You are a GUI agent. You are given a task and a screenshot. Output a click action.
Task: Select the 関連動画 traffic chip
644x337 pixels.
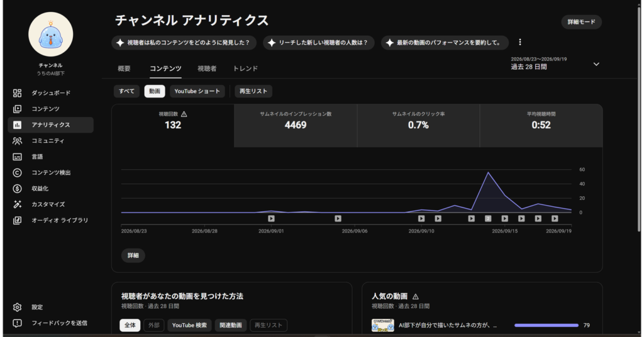(x=231, y=325)
